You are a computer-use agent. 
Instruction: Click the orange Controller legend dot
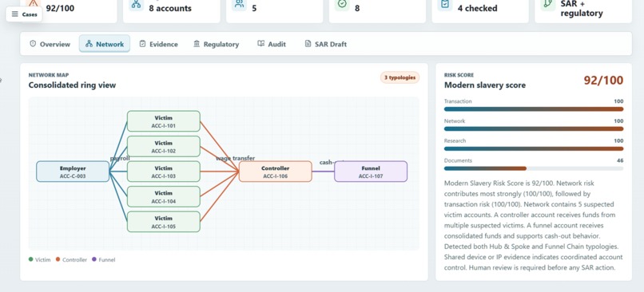tap(58, 259)
